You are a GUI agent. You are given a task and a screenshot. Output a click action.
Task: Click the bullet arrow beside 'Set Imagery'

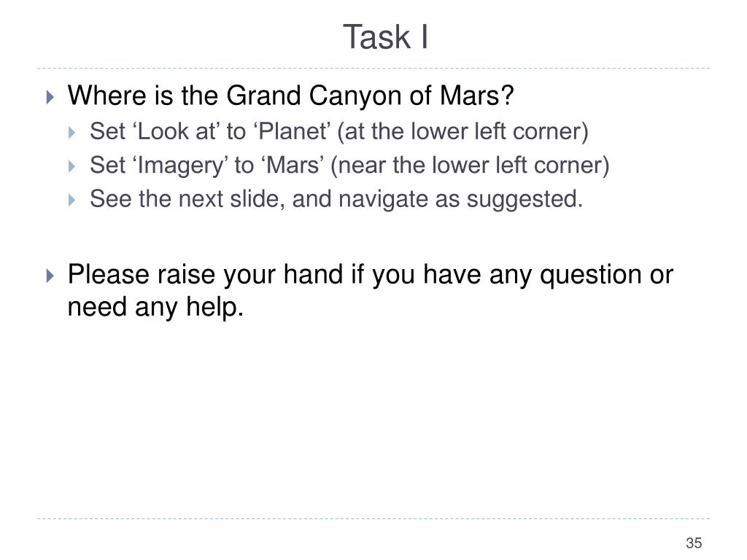pos(72,166)
